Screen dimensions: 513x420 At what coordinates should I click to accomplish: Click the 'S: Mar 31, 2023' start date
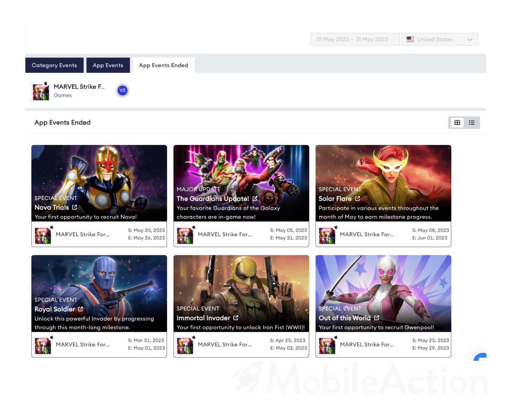pyautogui.click(x=146, y=341)
